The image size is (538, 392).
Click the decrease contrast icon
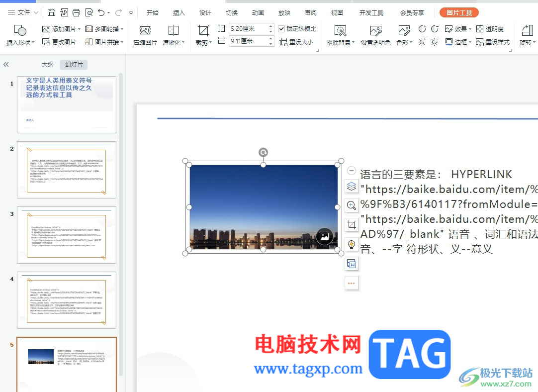(435, 29)
